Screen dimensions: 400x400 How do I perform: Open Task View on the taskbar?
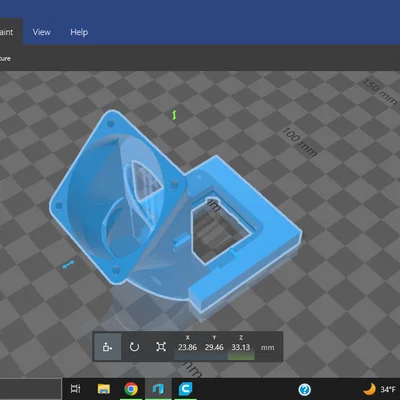76,389
